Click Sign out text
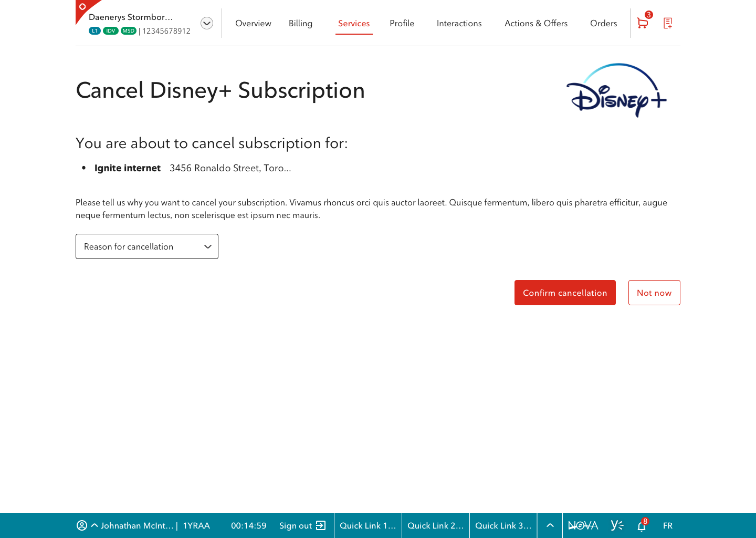The width and height of the screenshot is (756, 538). point(296,525)
